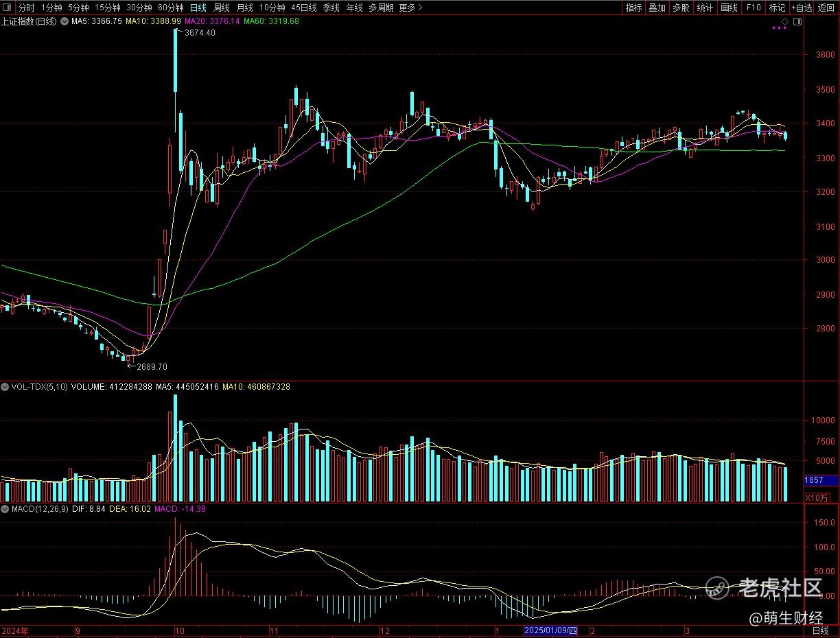
Task: Select the 15分钟 period tab
Action: [107, 8]
